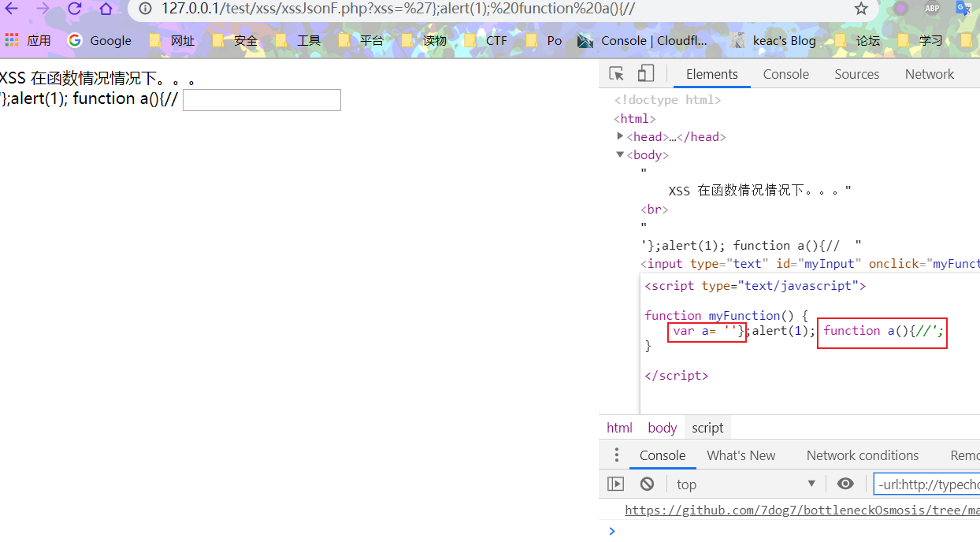Open the 读物 bookmark folder
The width and height of the screenshot is (980, 542).
pos(424,40)
